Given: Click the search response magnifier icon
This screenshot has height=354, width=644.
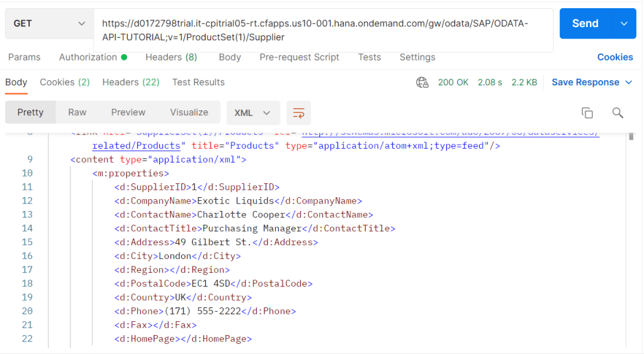Looking at the screenshot, I should click(618, 113).
